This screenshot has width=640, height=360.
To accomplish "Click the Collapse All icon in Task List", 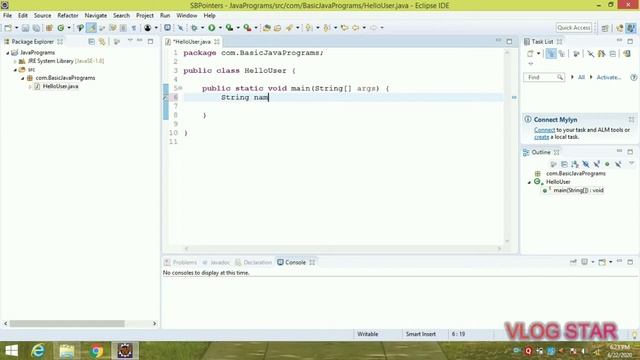I will coord(613,53).
